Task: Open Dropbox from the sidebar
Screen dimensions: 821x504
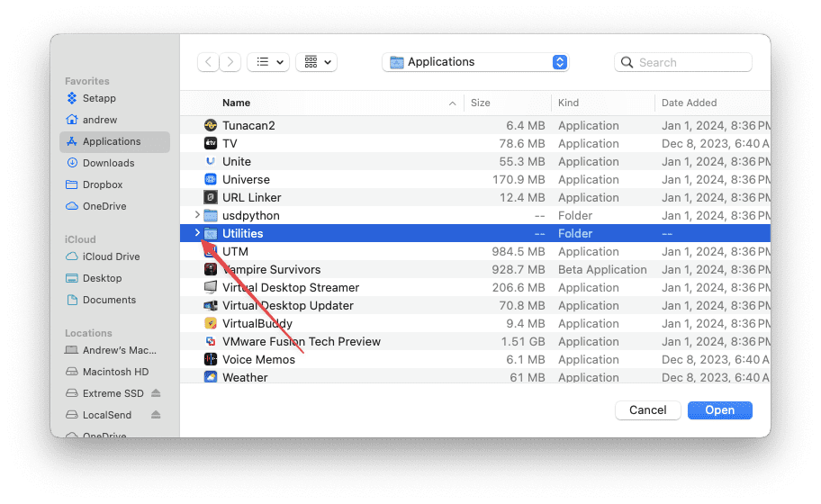Action: [114, 184]
